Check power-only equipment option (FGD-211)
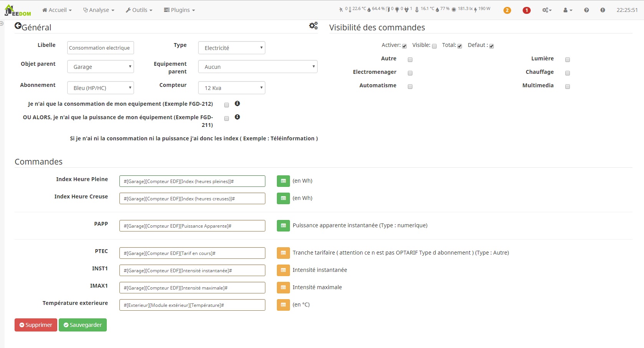The height and width of the screenshot is (348, 644). (227, 118)
